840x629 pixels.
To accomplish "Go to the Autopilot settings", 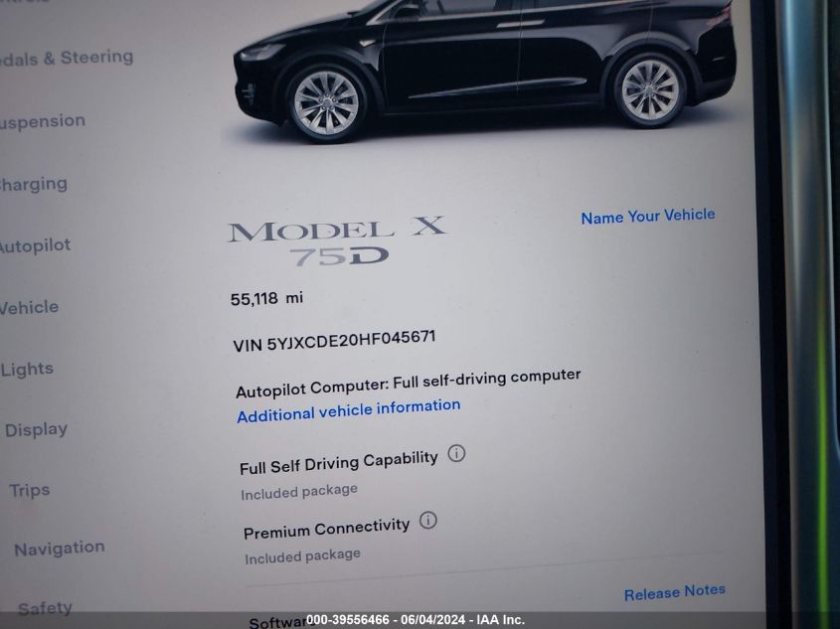I will click(35, 245).
